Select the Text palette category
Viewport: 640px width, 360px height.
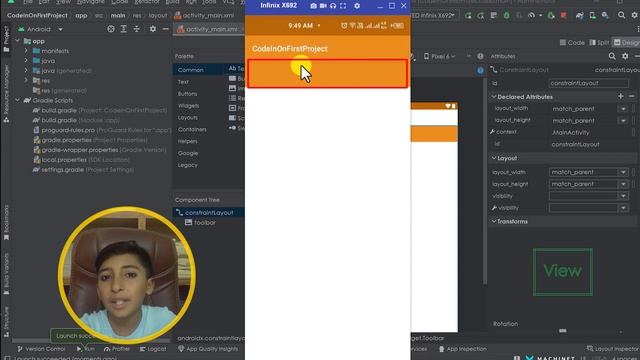coord(183,82)
